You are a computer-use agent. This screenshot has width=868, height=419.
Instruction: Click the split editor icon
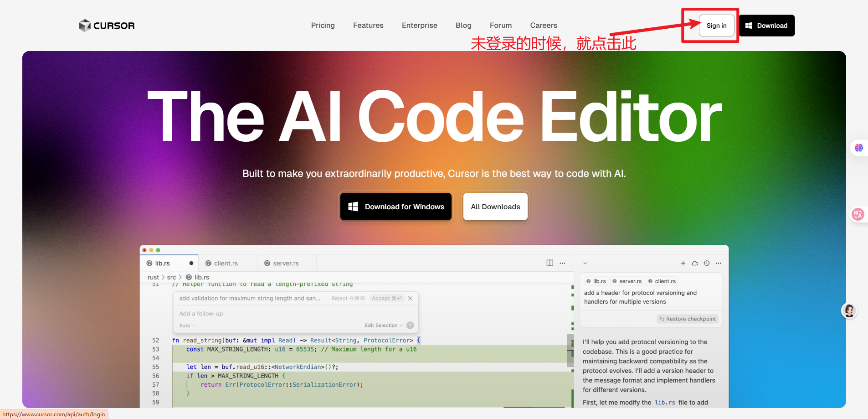pos(550,263)
